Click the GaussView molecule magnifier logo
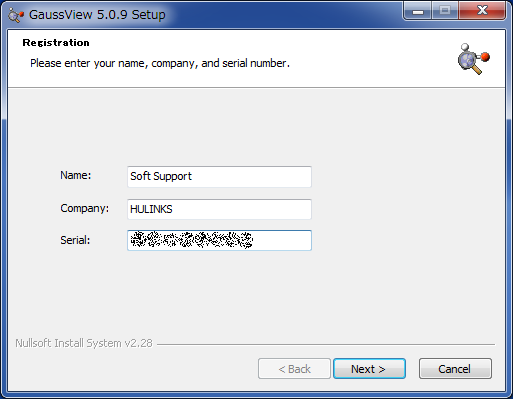The width and height of the screenshot is (513, 399). 474,59
